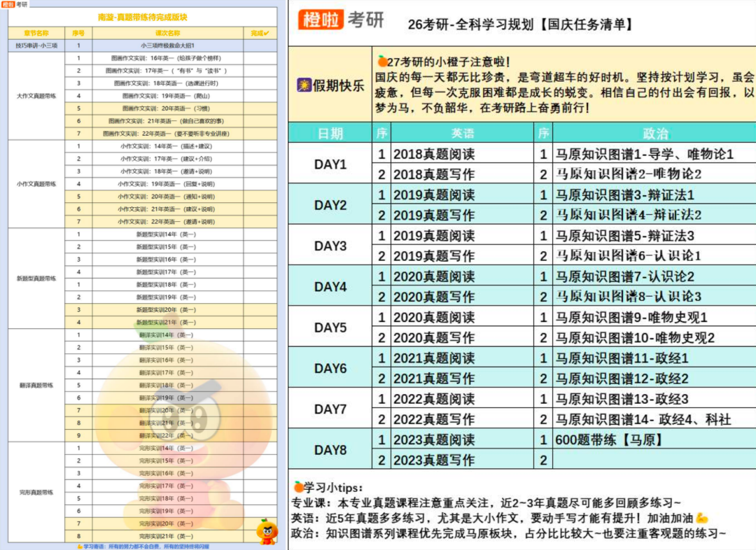Click the orange emoji before 27考研的小橙子注意啦
The height and width of the screenshot is (550, 756).
(x=382, y=61)
